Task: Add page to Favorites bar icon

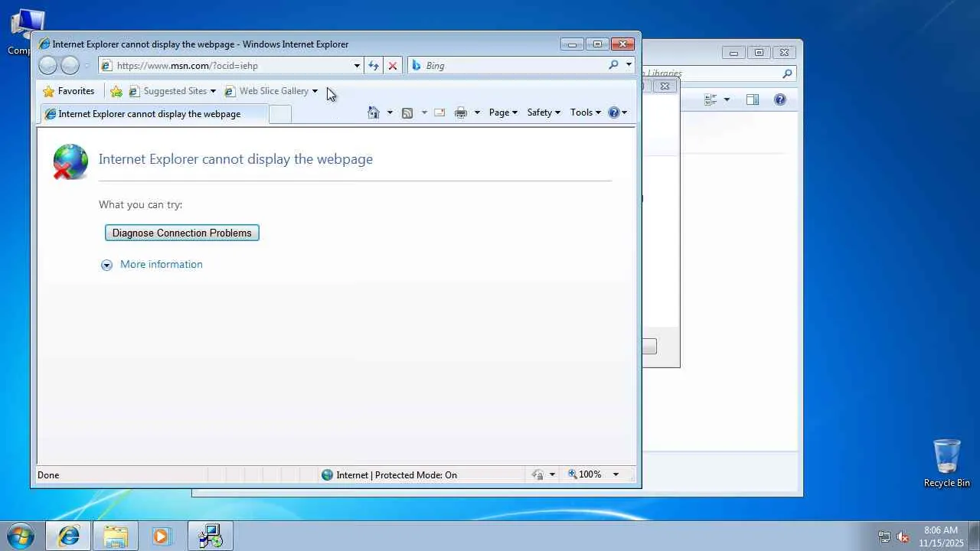Action: point(116,91)
